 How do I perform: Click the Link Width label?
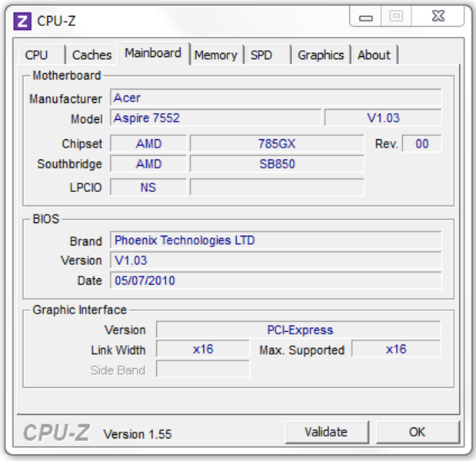pos(118,350)
